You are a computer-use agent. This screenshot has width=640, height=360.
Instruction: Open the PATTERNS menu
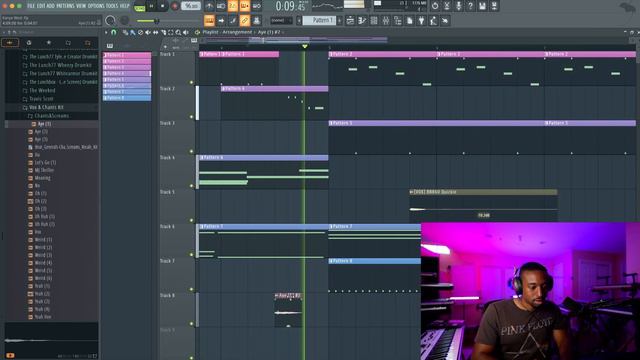65,6
